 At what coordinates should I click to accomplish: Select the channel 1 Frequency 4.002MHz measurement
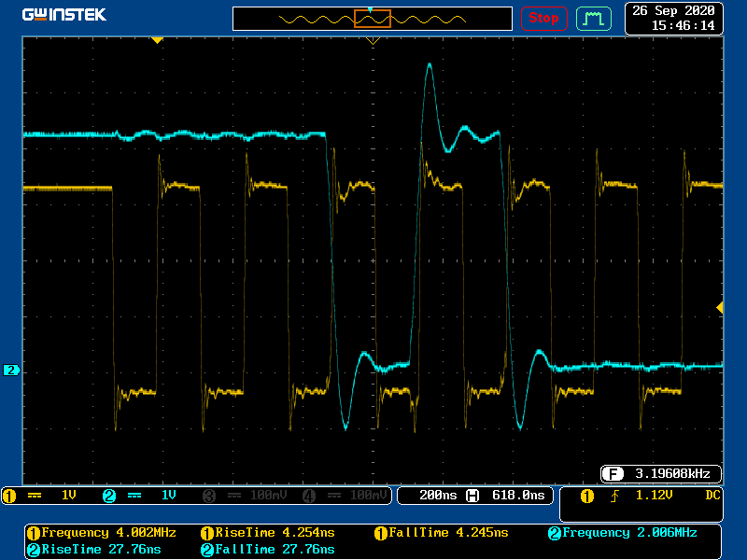coord(105,533)
